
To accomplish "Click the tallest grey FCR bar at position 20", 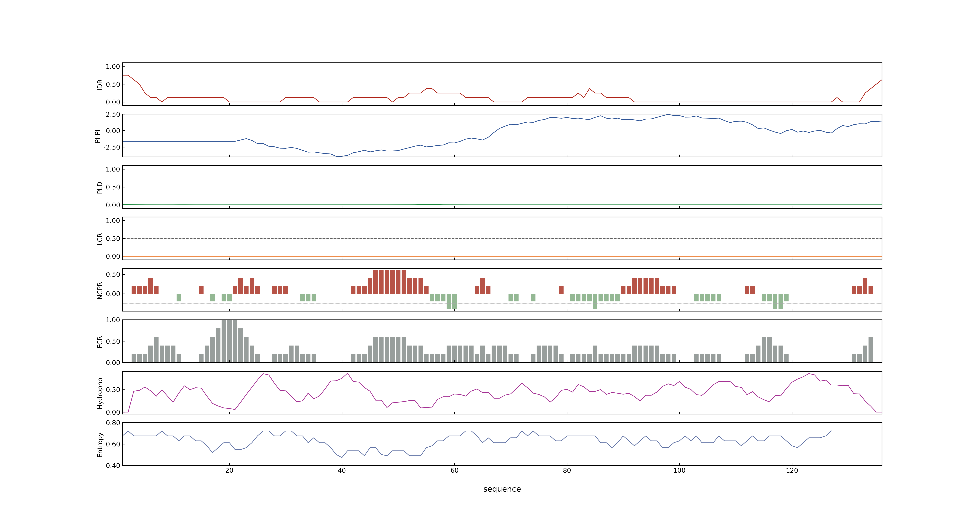I will (229, 341).
